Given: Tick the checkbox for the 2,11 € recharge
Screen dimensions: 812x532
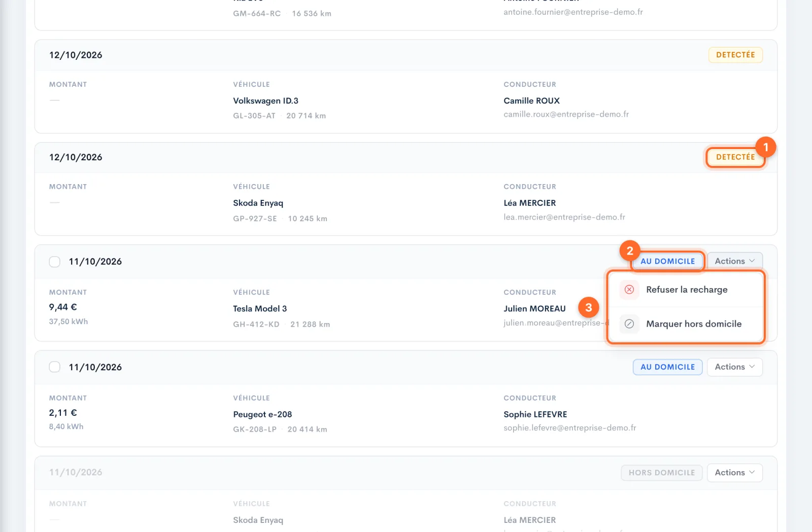Looking at the screenshot, I should 55,367.
